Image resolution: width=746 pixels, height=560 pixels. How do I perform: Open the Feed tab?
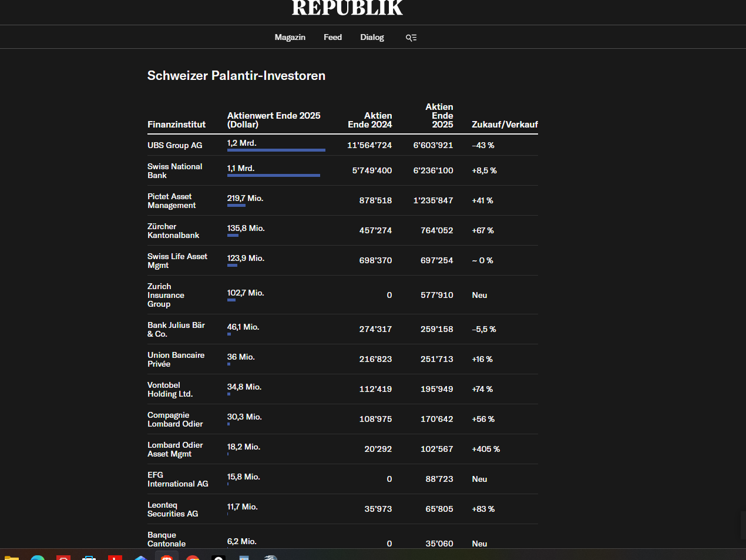click(332, 37)
